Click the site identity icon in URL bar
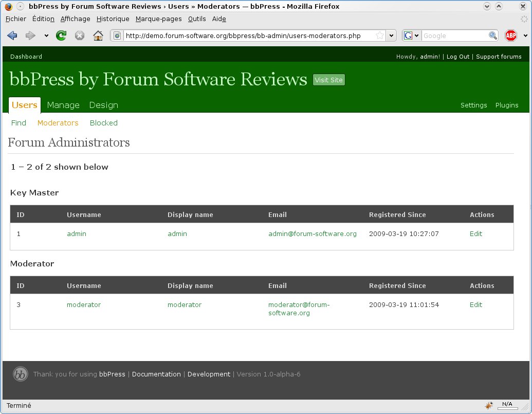The height and width of the screenshot is (414, 532). [117, 35]
